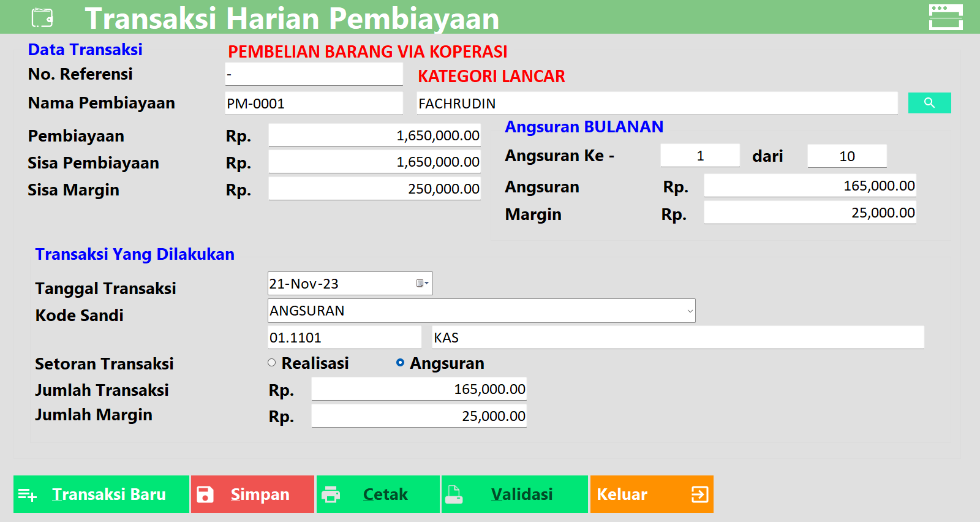The width and height of the screenshot is (980, 522).
Task: Click the Jumlah Transaksi amount field
Action: [419, 389]
